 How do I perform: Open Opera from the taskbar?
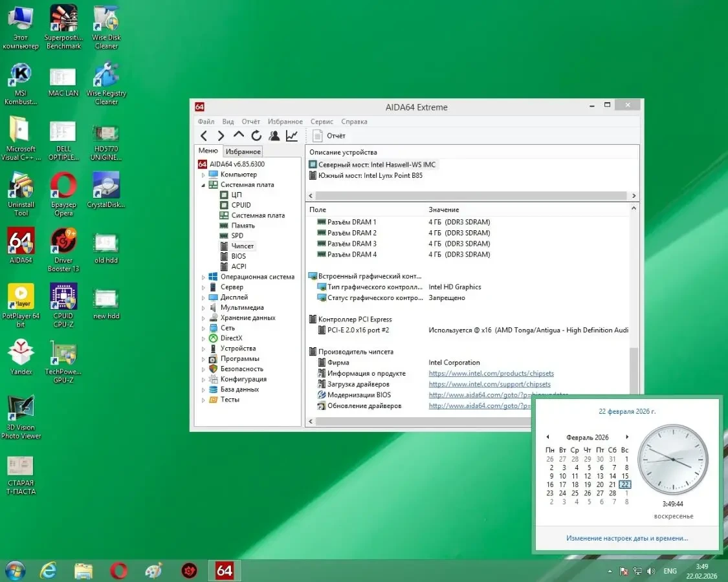(x=118, y=570)
